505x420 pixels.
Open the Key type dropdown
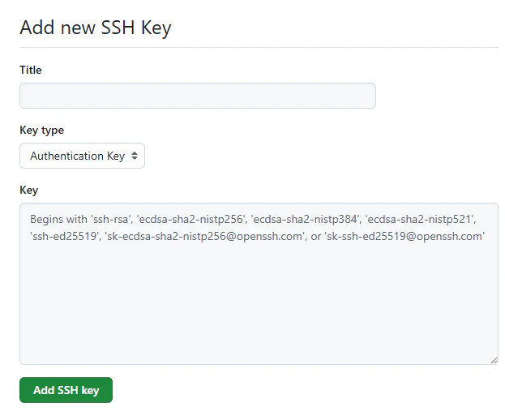[82, 156]
